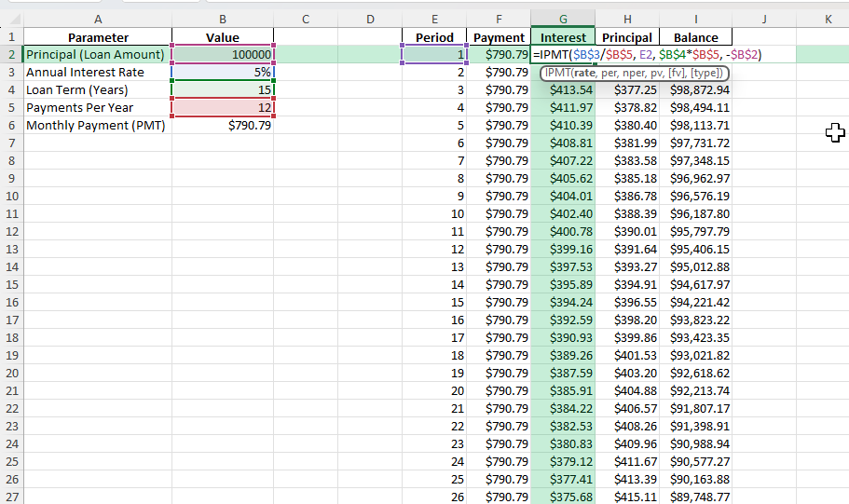Select payments per year value 12

click(223, 108)
